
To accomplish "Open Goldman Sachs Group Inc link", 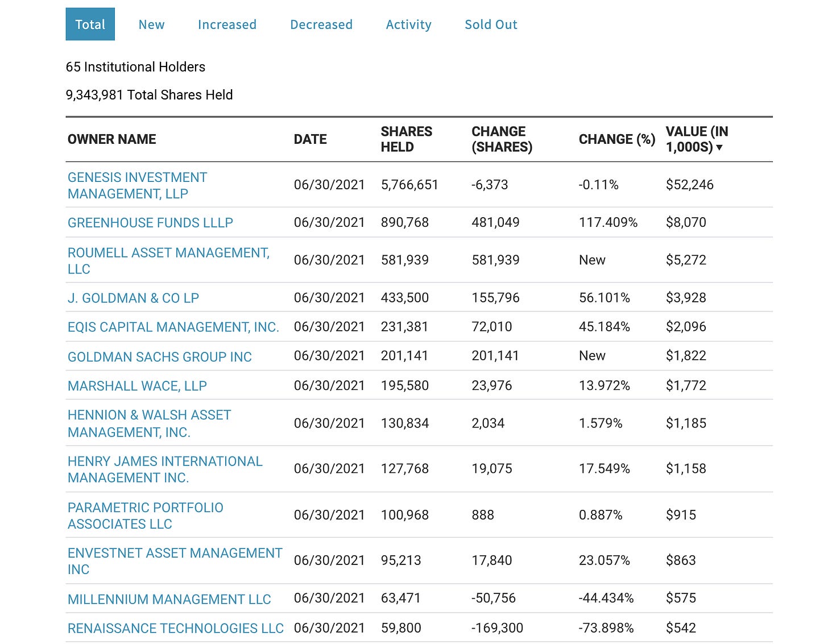I will coord(159,357).
